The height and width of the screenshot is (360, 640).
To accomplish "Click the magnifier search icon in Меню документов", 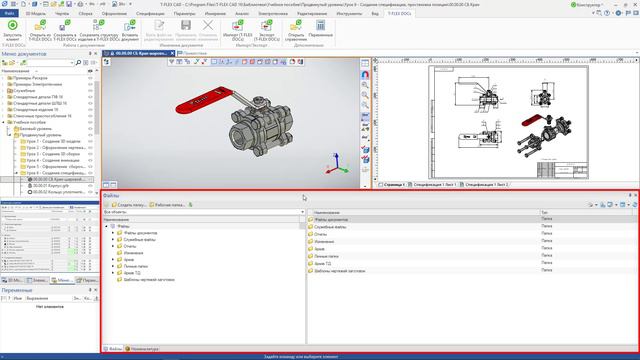I will (78, 62).
